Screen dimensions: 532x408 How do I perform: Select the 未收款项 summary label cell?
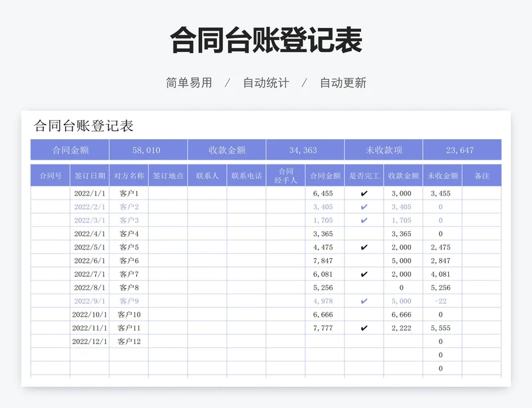coord(384,150)
